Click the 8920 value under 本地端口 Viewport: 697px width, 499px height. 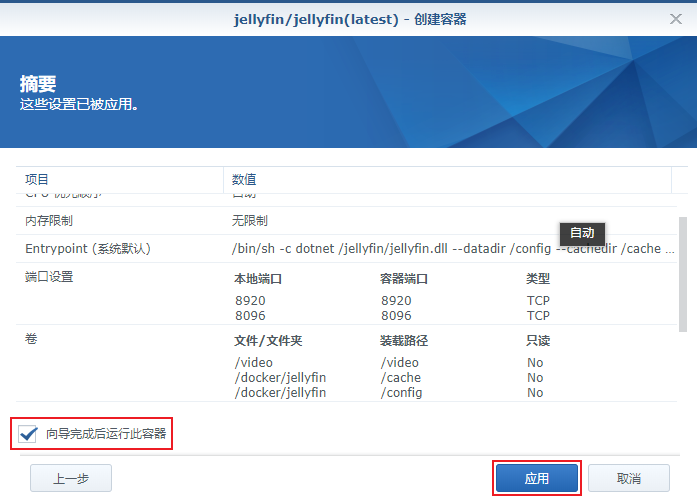tap(249, 300)
